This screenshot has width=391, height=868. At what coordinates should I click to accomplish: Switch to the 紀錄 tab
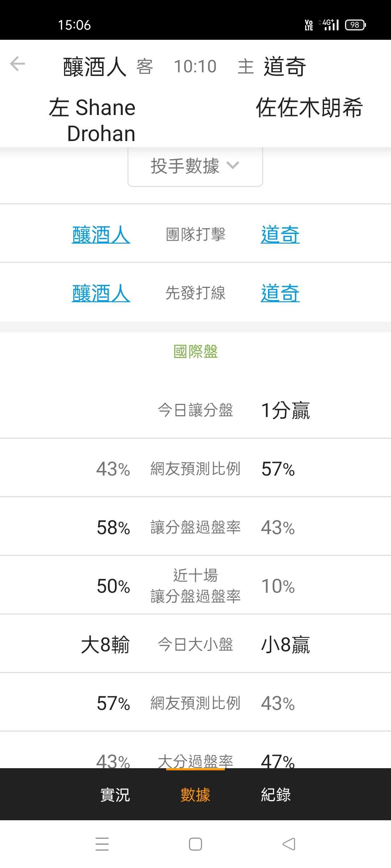coord(276,795)
